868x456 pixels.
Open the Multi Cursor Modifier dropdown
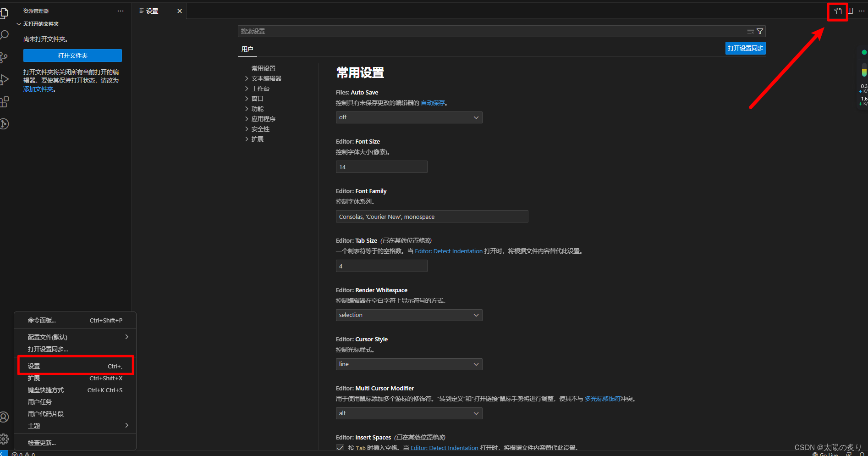coord(409,413)
